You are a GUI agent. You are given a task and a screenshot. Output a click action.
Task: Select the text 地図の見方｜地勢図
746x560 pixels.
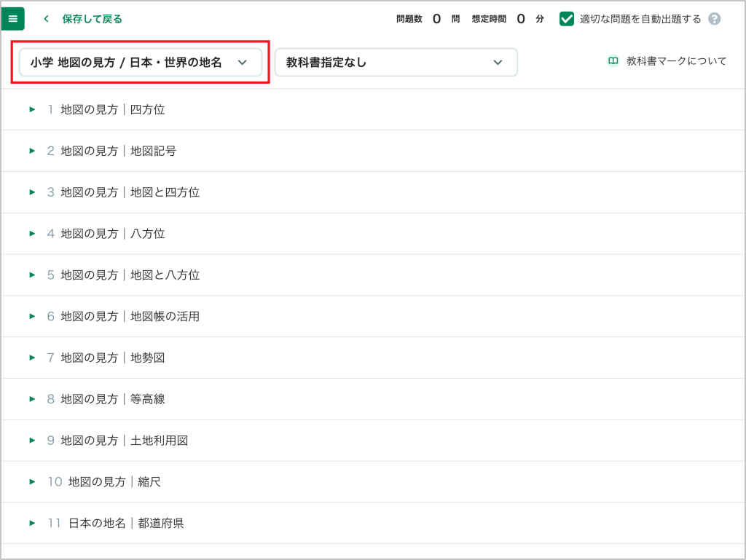[x=113, y=358]
